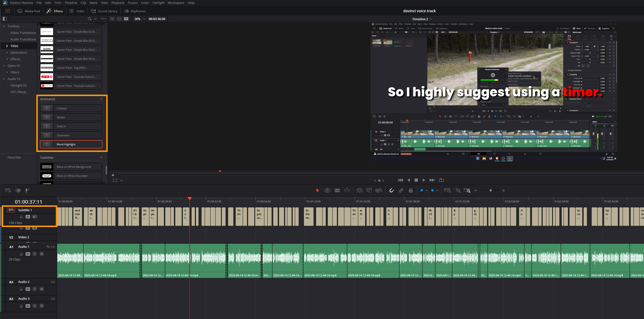Solo Audio 3 track with S
The height and width of the screenshot is (319, 644).
pos(35,306)
